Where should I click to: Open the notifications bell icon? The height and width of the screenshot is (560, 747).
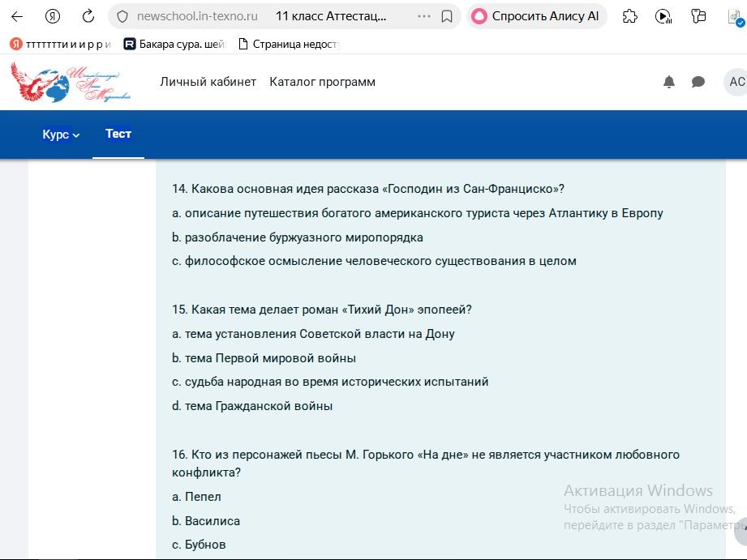(669, 82)
